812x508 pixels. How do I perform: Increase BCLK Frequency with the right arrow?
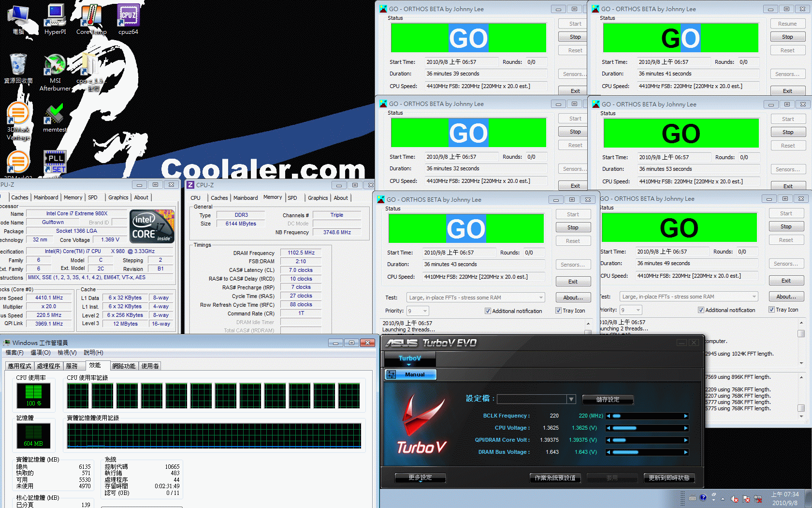pyautogui.click(x=685, y=416)
